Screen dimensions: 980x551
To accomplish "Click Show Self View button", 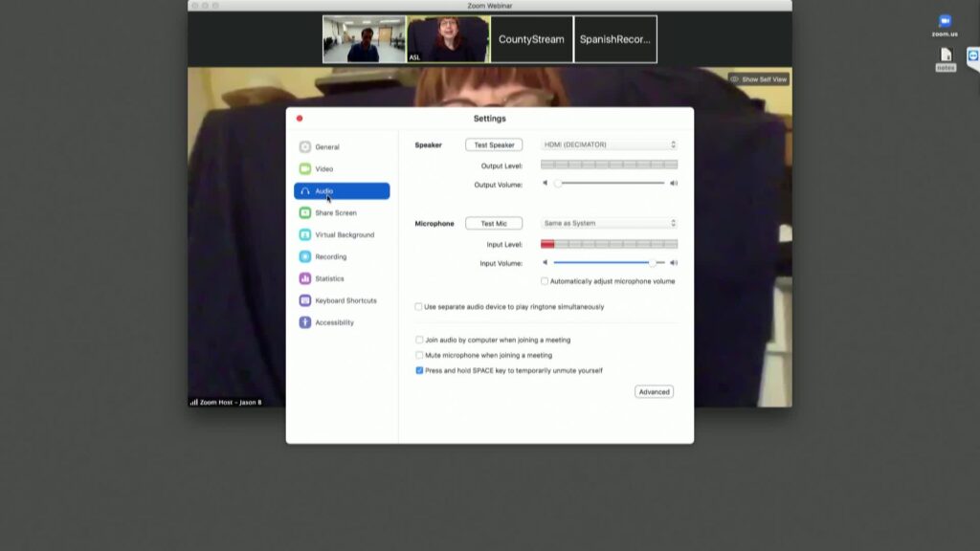I will [759, 79].
